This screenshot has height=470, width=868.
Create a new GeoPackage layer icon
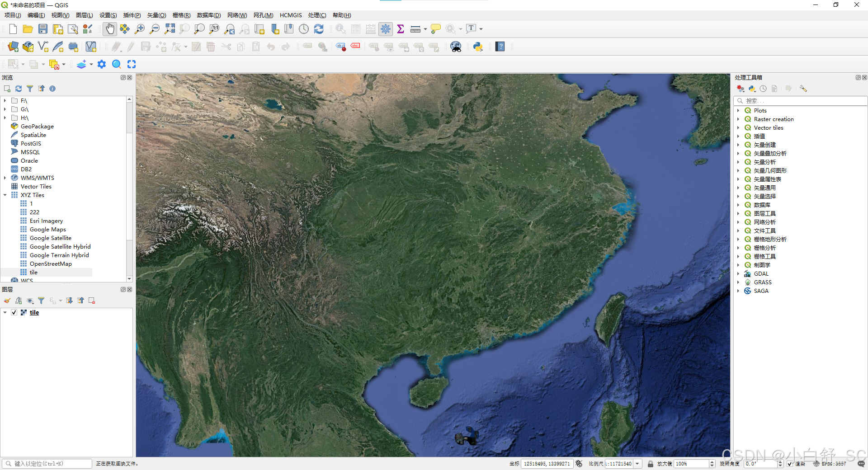(28, 47)
